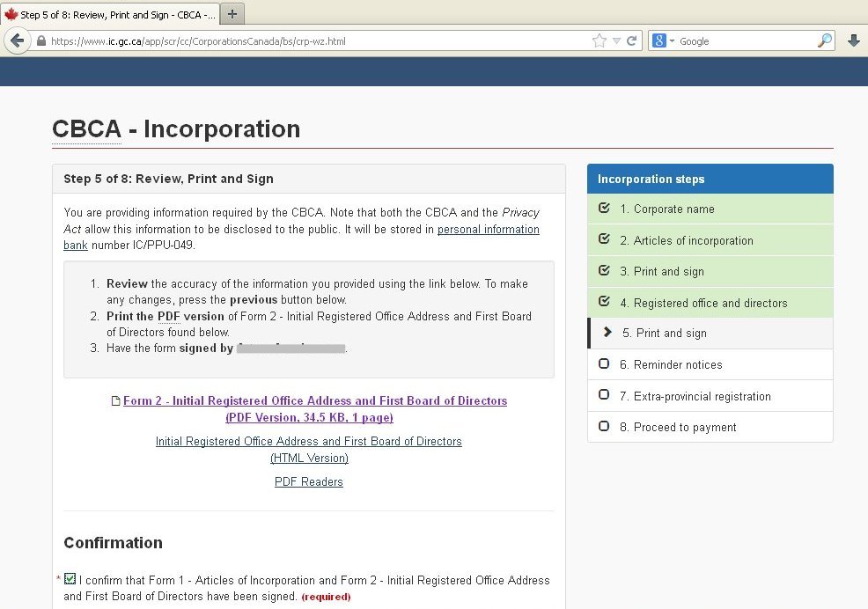
Task: Click the green checkmark beside Corporate name
Action: [603, 209]
